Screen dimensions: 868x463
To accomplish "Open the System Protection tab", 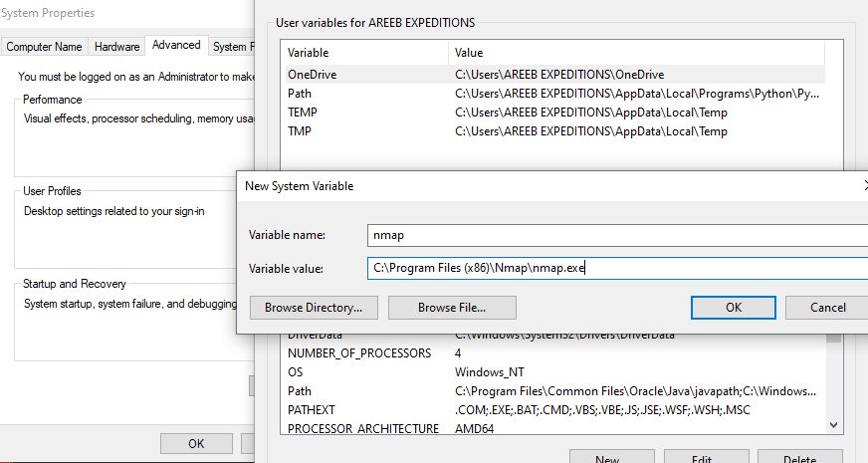I will (233, 47).
